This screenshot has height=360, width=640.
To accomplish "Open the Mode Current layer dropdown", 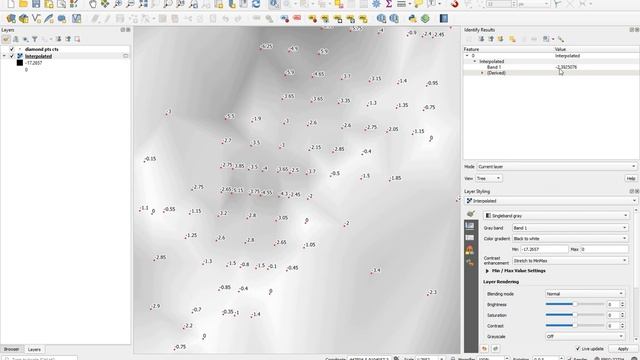I will click(557, 167).
